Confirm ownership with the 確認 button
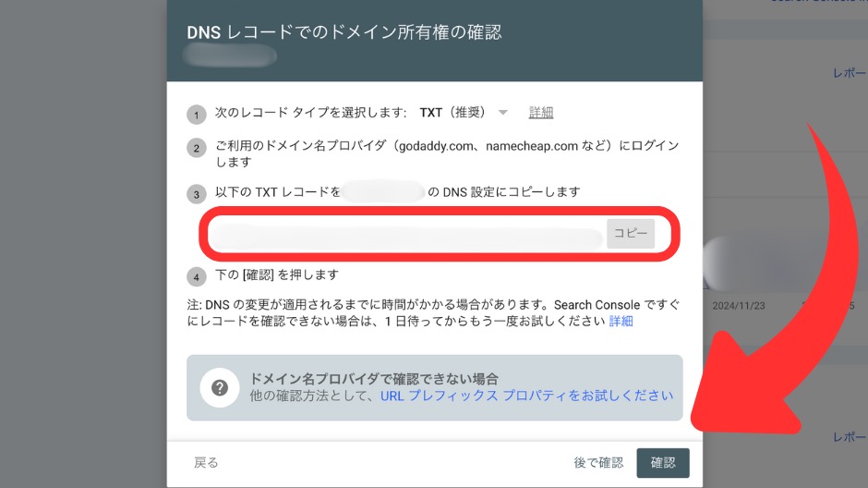 663,462
